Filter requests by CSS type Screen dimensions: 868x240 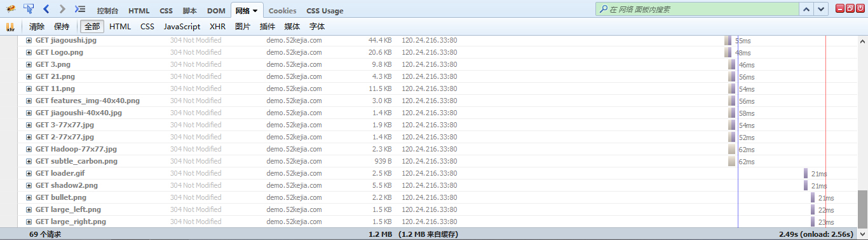pyautogui.click(x=147, y=27)
